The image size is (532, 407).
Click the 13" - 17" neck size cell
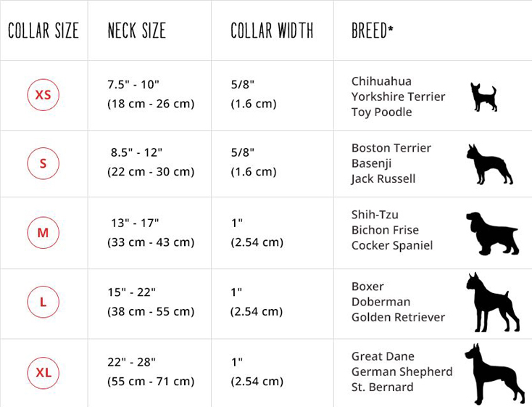click(135, 223)
